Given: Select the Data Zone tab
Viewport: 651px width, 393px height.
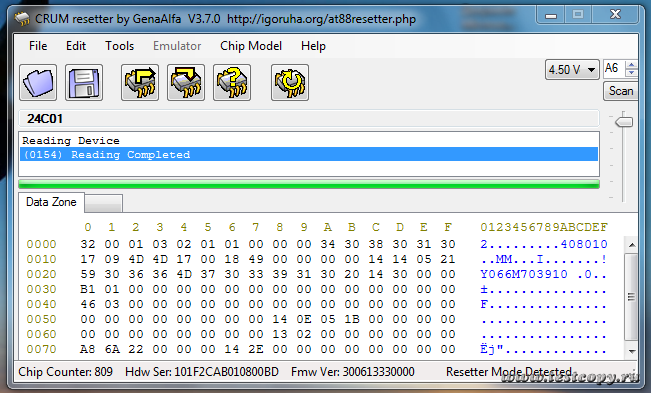Looking at the screenshot, I should [51, 202].
